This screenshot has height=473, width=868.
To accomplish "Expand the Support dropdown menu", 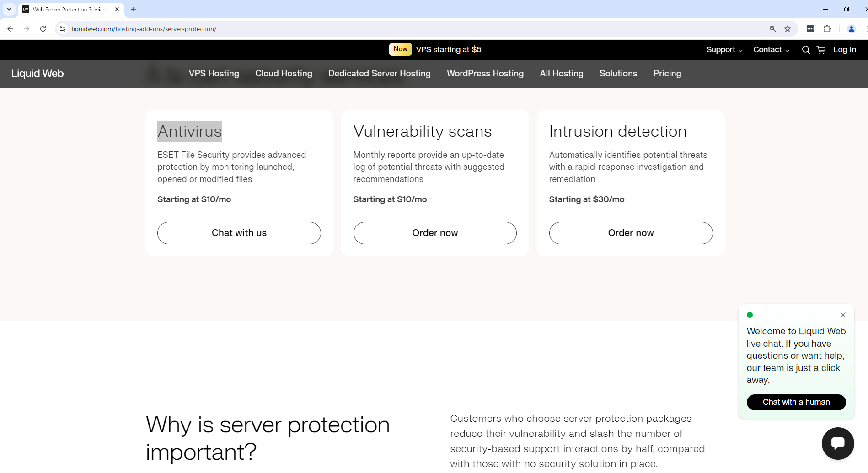I will pos(724,50).
